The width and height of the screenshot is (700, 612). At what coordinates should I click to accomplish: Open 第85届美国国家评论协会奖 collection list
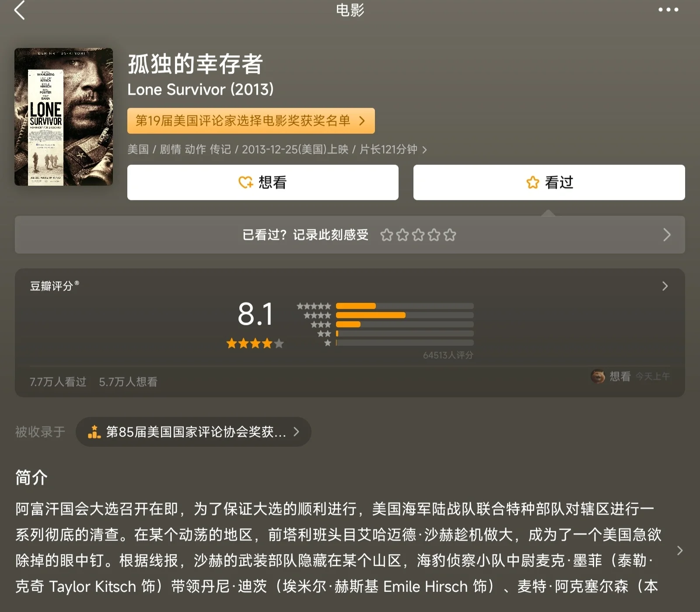coord(193,432)
